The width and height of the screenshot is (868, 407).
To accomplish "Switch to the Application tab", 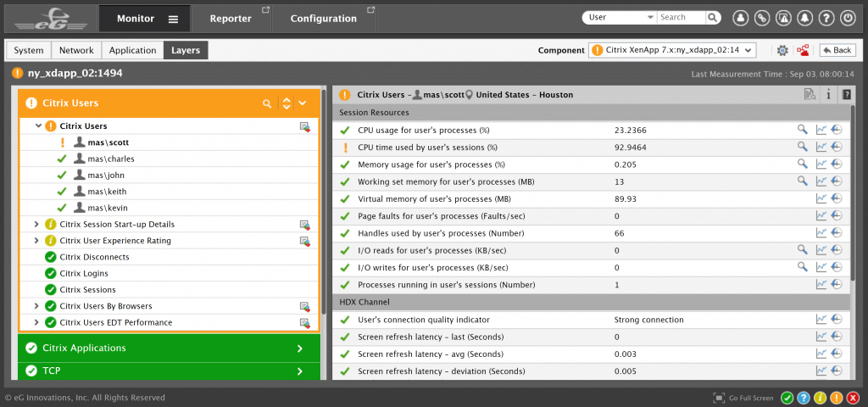I will click(x=133, y=50).
